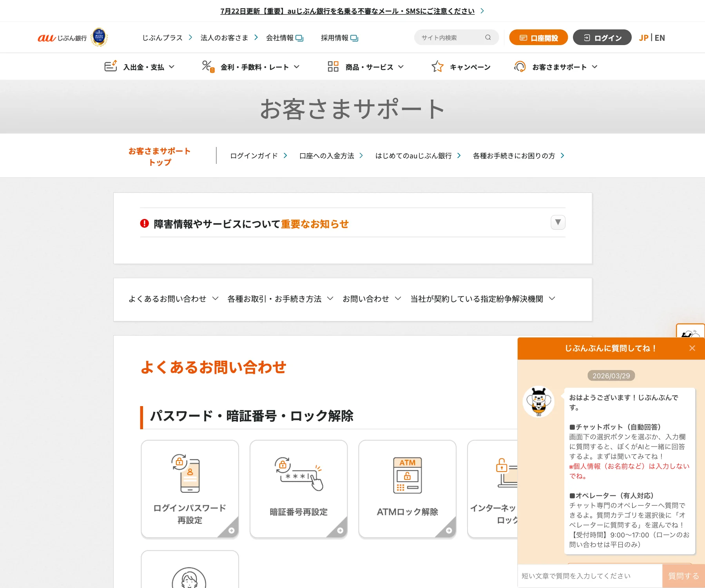Click the smartphone icon on ログインパスワード再設定 card
The image size is (705, 588).
pos(190,474)
